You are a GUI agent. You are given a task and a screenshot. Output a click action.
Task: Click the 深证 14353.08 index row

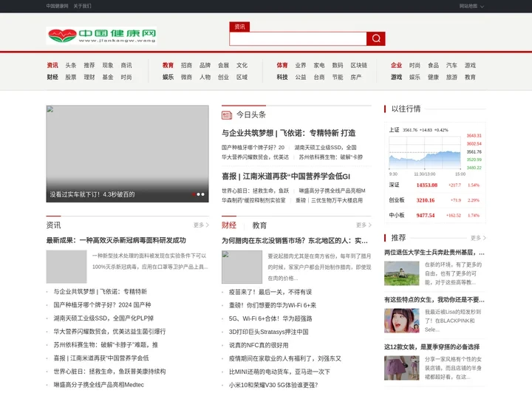[x=434, y=185]
